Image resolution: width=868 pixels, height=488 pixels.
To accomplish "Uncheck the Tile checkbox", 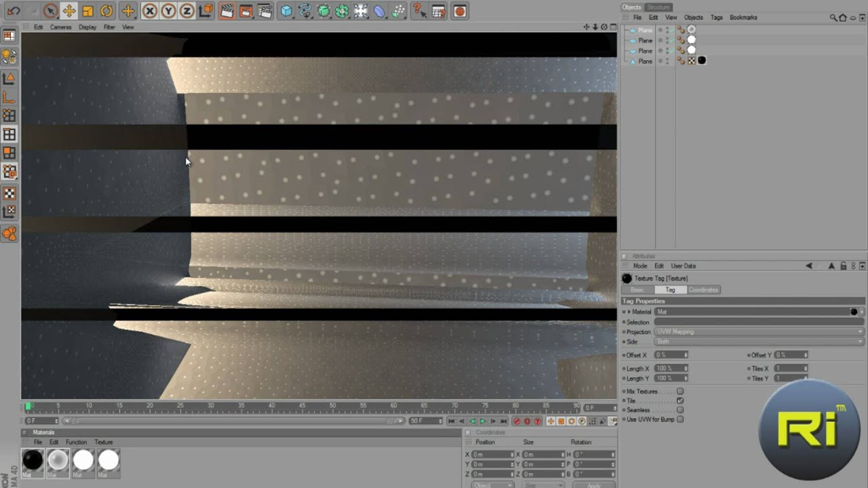I will (x=680, y=401).
